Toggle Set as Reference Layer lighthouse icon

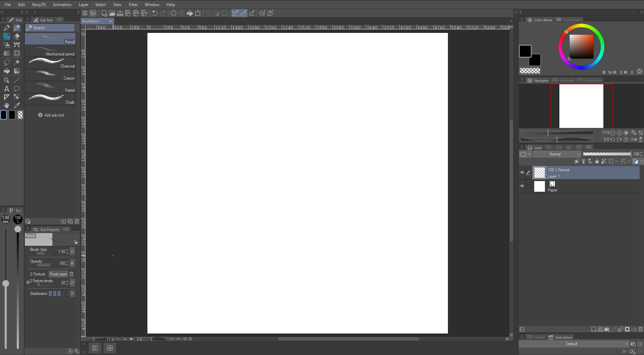tap(584, 161)
